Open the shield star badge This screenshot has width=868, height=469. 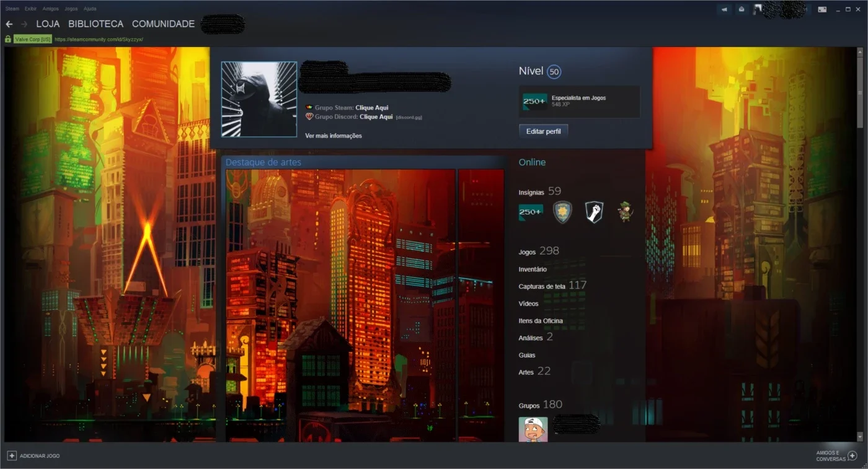tap(562, 213)
